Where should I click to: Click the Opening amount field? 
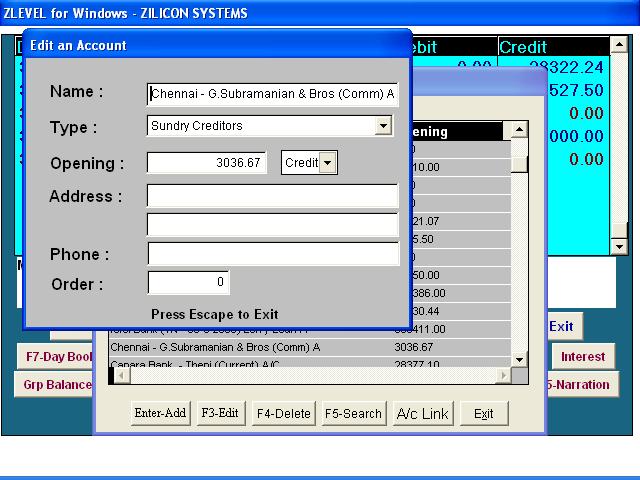207,163
